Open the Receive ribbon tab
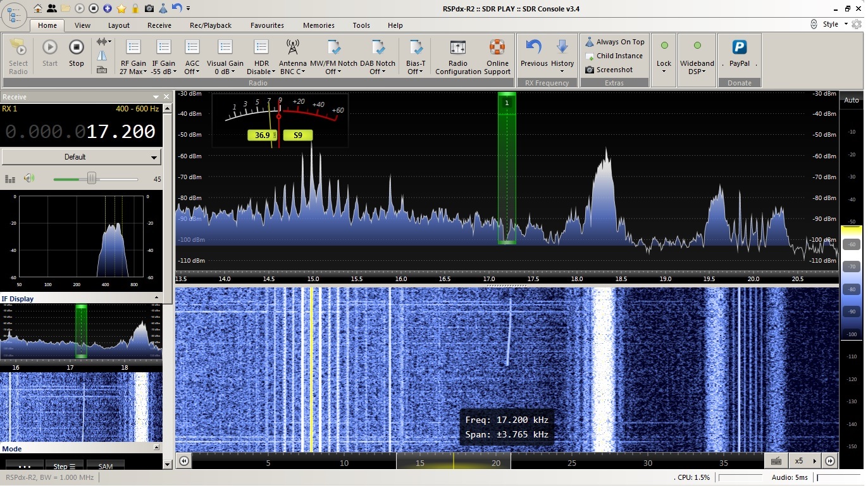The height and width of the screenshot is (490, 868). 159,25
